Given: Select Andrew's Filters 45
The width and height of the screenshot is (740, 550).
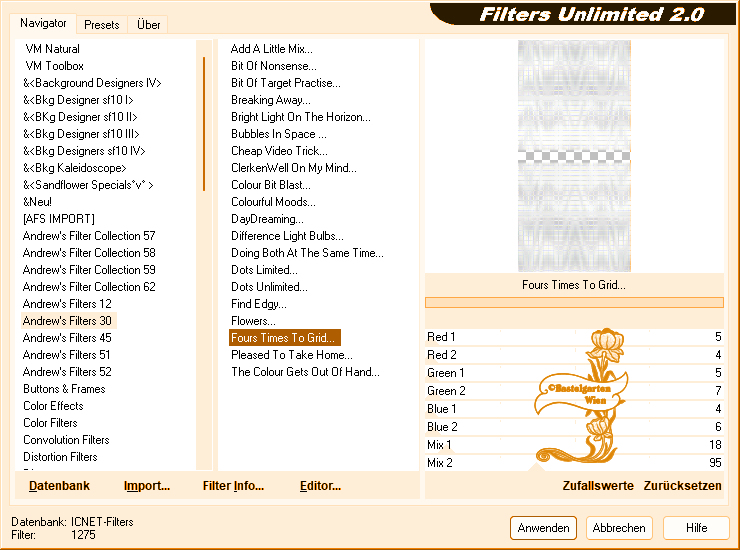Looking at the screenshot, I should point(67,338).
